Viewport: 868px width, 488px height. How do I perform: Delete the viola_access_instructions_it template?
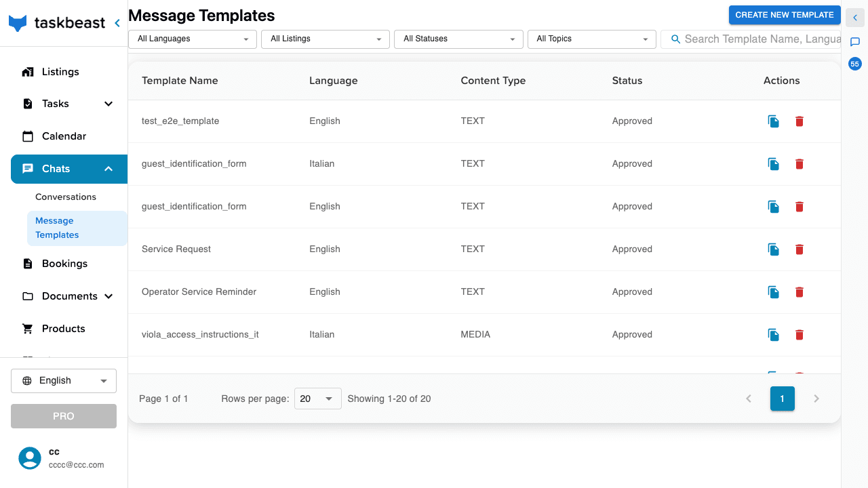click(800, 335)
